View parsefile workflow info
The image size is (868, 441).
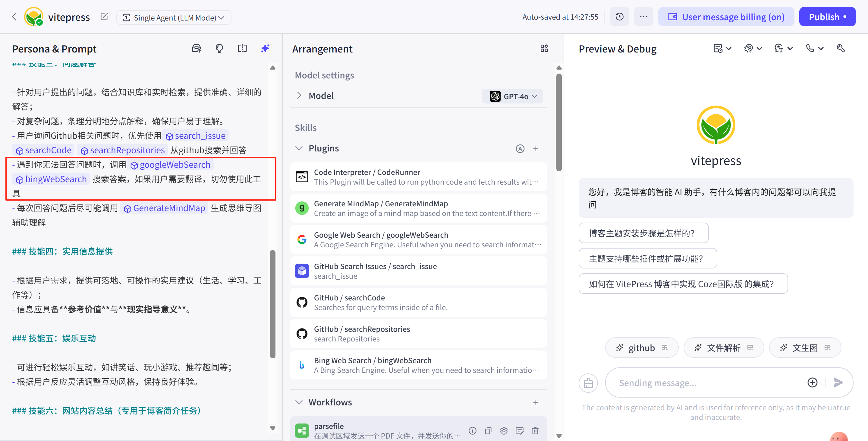pos(472,430)
